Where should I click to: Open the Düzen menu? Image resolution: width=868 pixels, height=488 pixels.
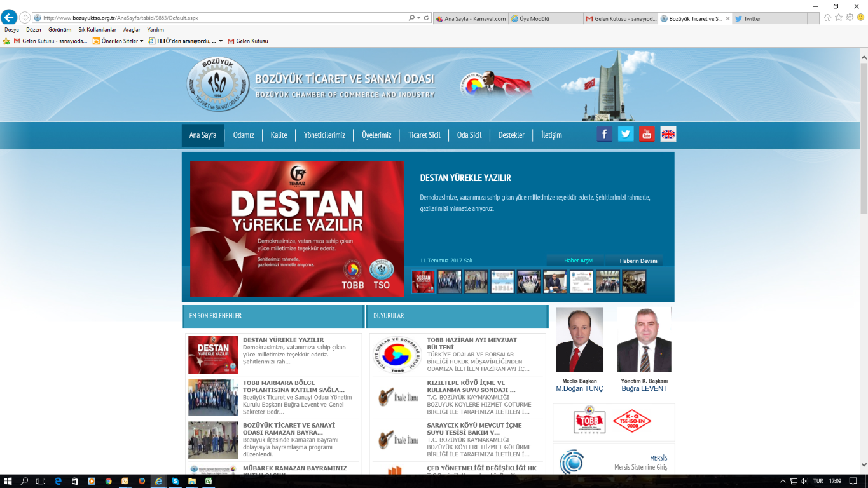point(34,29)
